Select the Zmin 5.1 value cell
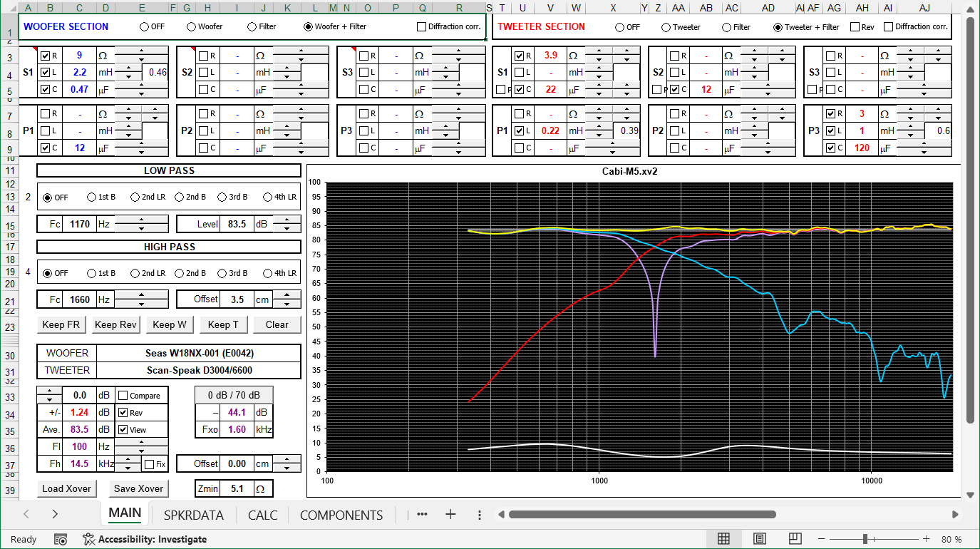The height and width of the screenshot is (549, 980). coord(237,488)
